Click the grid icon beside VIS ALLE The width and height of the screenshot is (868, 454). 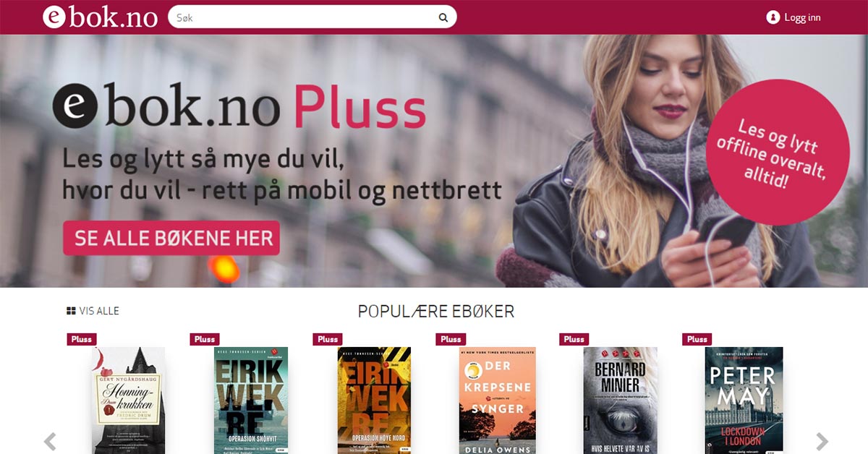pyautogui.click(x=71, y=311)
